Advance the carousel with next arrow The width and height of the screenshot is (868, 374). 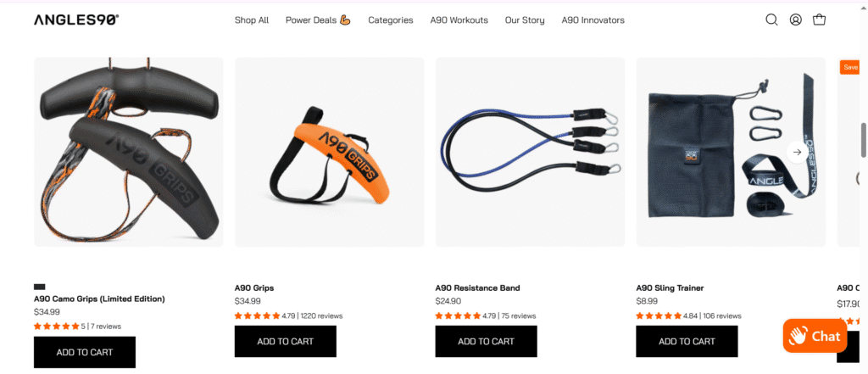(797, 152)
